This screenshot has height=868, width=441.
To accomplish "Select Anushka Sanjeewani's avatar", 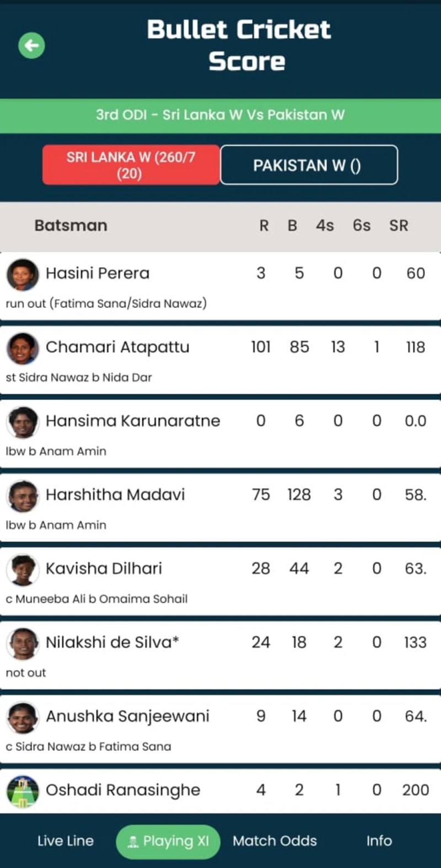I will pyautogui.click(x=23, y=717).
